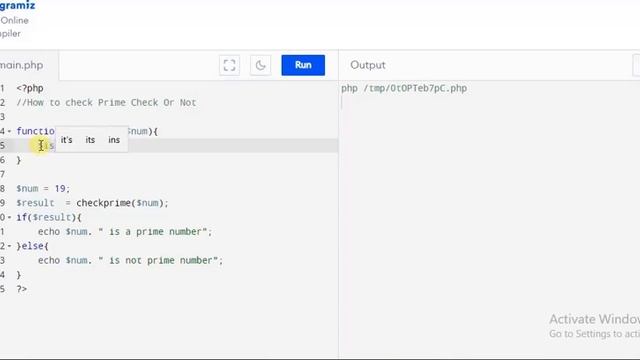Click the "is a prime number" echo line

tap(125, 231)
